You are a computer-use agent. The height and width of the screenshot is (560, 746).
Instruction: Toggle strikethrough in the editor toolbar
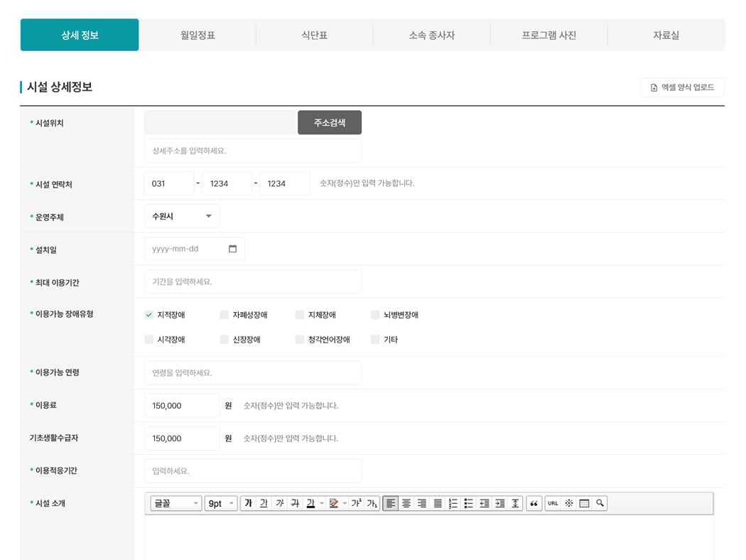point(295,503)
